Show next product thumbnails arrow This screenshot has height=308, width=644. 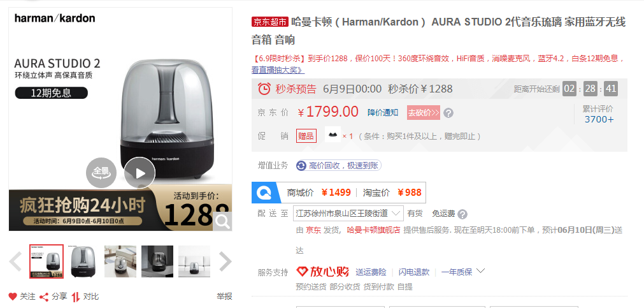(x=225, y=261)
